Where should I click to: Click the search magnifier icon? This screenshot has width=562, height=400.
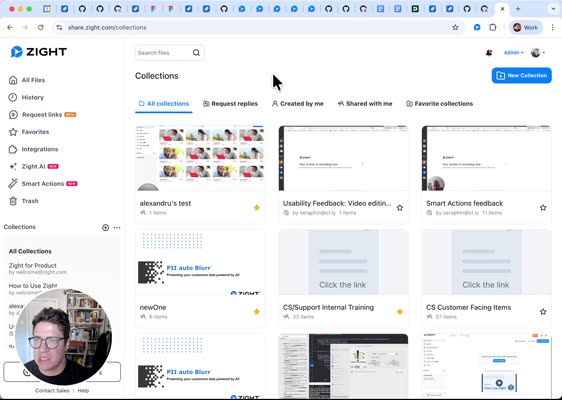click(x=196, y=53)
